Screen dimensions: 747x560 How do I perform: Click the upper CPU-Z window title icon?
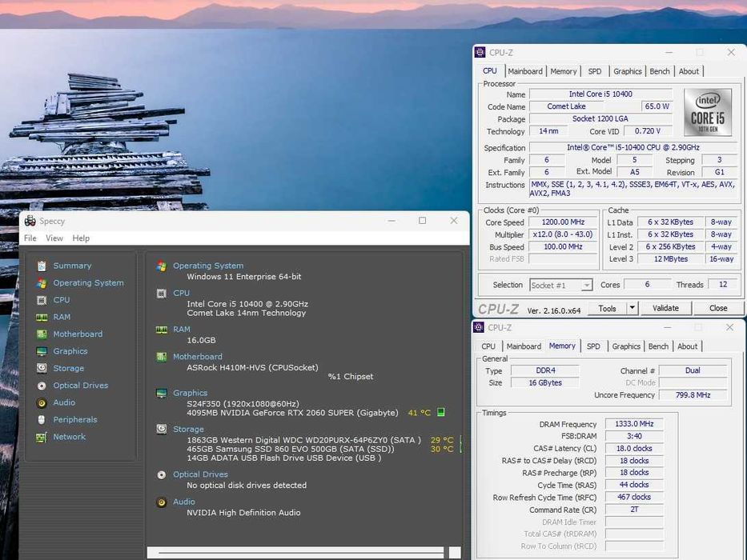(480, 52)
